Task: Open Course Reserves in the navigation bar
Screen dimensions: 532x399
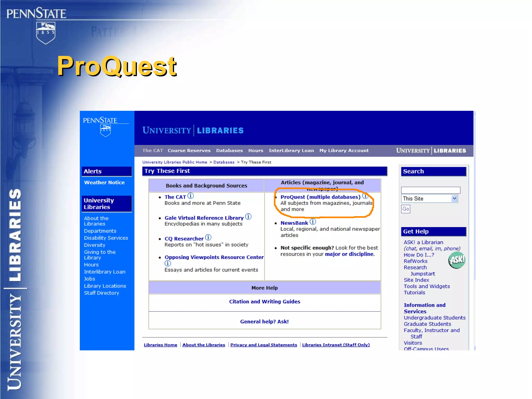Action: click(x=189, y=151)
